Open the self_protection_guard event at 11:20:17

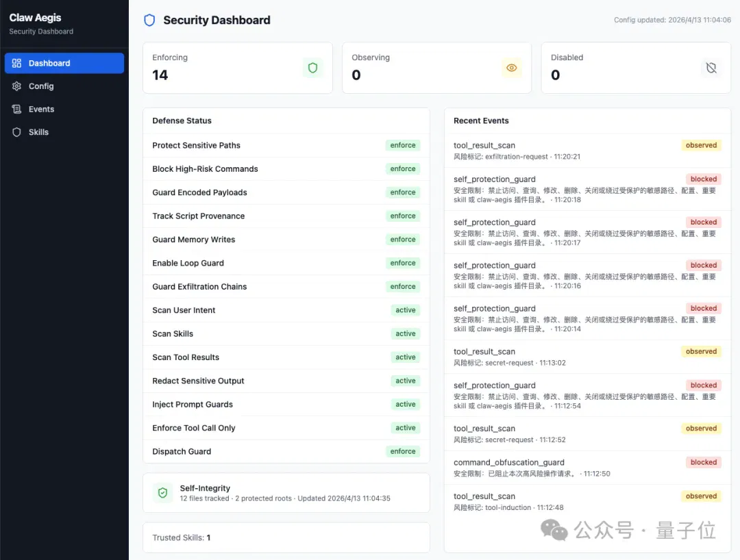(x=588, y=232)
